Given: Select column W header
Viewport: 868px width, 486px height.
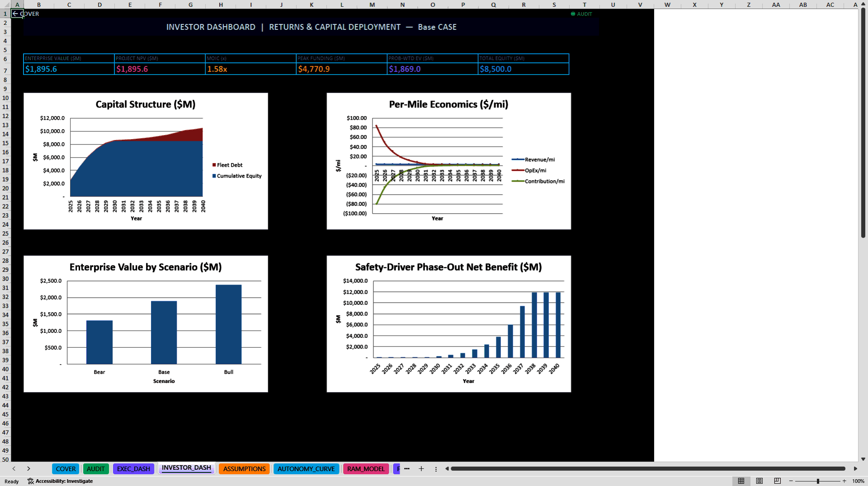Looking at the screenshot, I should click(x=667, y=5).
